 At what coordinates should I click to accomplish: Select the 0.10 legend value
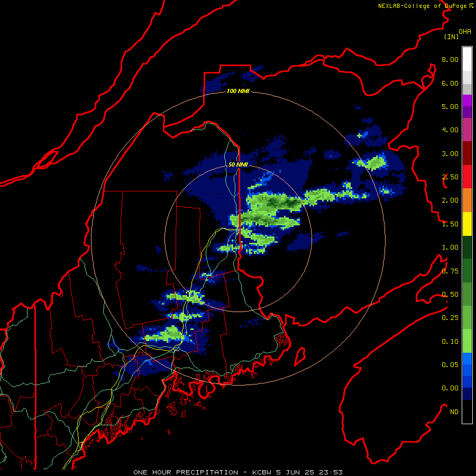tap(450, 342)
